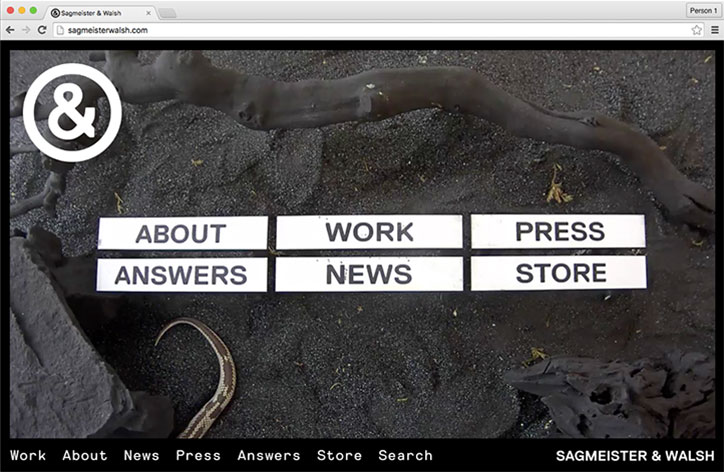The width and height of the screenshot is (724, 472).
Task: Open a new tab with the blank tab button
Action: pyautogui.click(x=167, y=13)
